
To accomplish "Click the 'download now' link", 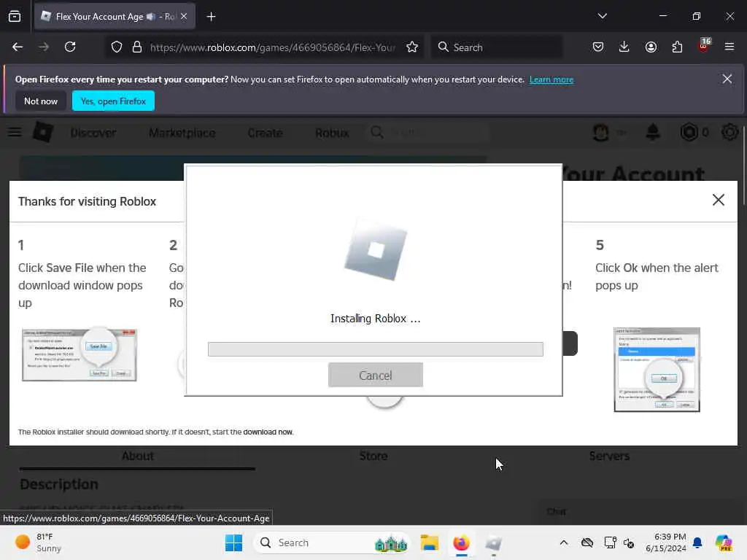I will [x=268, y=432].
